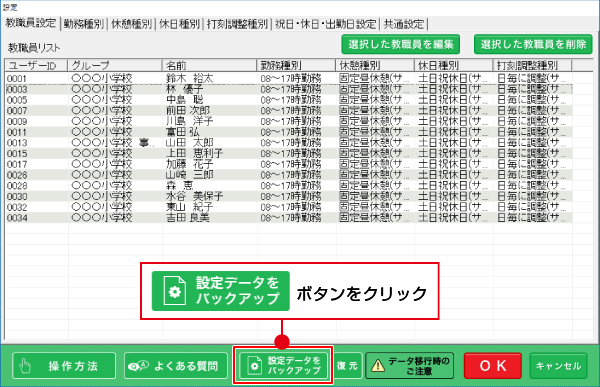
Task: Click user ID 0005
Action: [17, 100]
